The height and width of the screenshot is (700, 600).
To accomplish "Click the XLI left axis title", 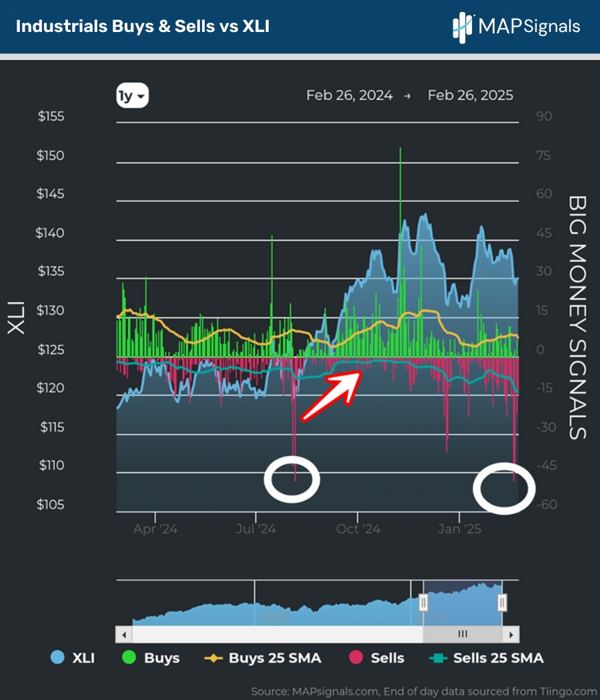I will coord(16,318).
